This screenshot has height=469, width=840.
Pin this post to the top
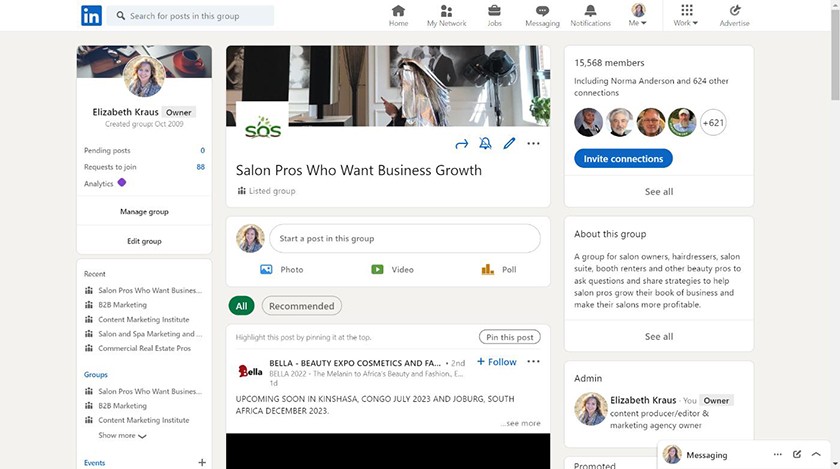tap(509, 337)
